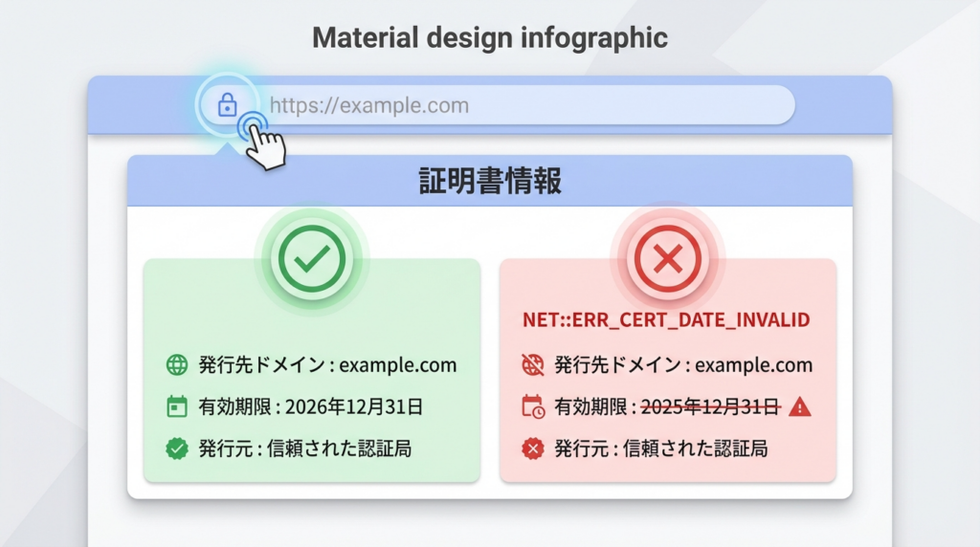Click example.com domain text in the red card
This screenshot has width=980, height=547.
click(x=753, y=364)
